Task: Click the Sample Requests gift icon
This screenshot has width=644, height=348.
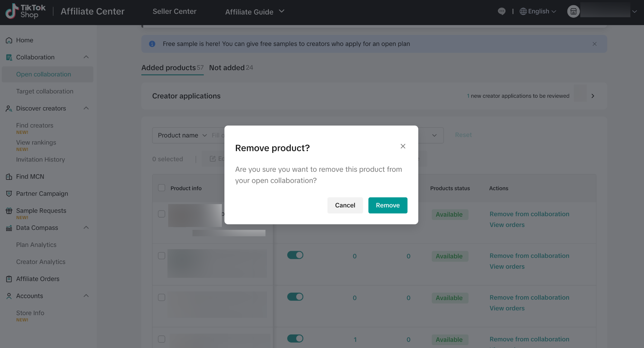Action: (9, 211)
